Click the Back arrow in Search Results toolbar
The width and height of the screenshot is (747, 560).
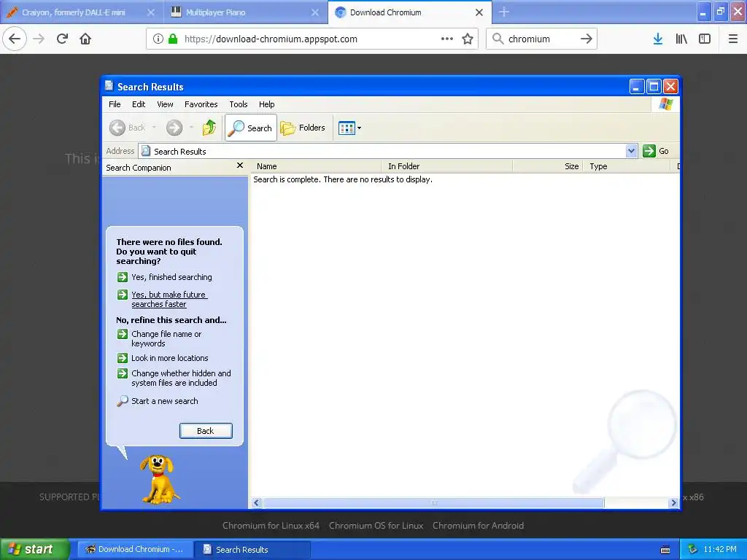point(117,128)
